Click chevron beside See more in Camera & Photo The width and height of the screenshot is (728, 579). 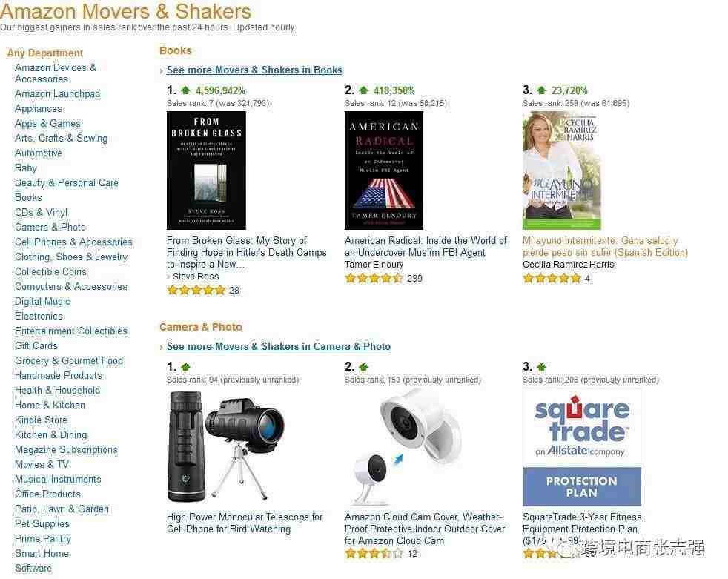tap(161, 347)
